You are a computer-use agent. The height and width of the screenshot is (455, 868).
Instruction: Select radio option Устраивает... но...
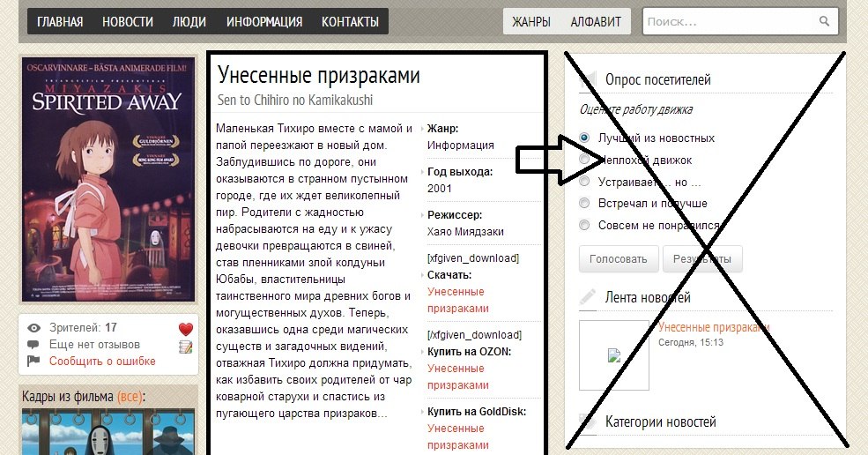coord(584,182)
